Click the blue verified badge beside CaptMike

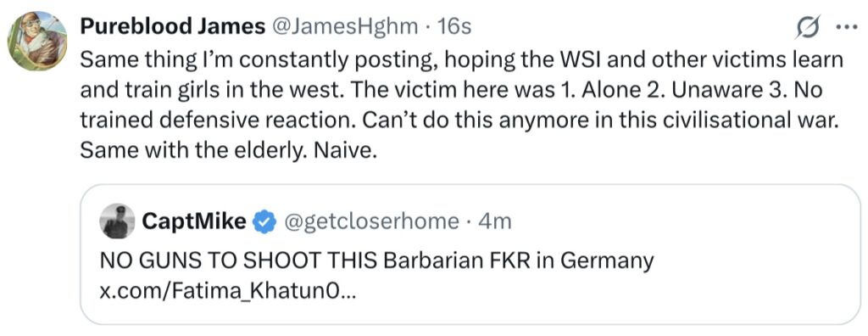click(x=263, y=221)
